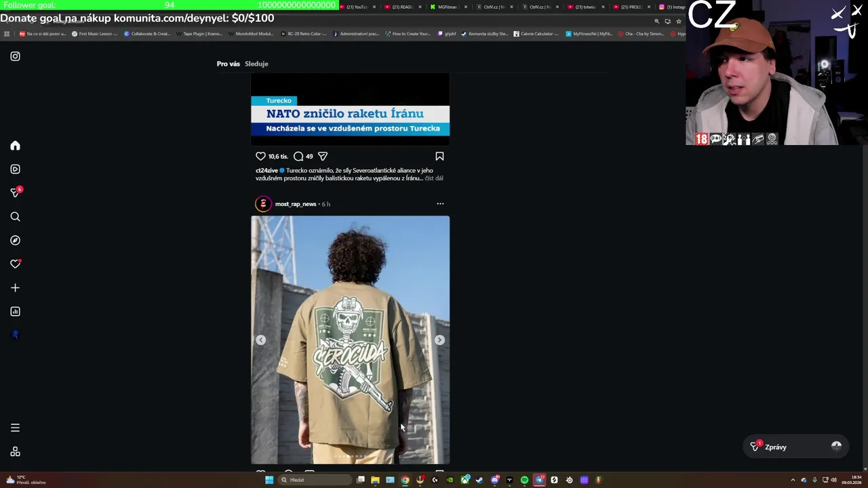This screenshot has height=488, width=868.
Task: Open File Explorer from taskbar
Action: pos(375,480)
